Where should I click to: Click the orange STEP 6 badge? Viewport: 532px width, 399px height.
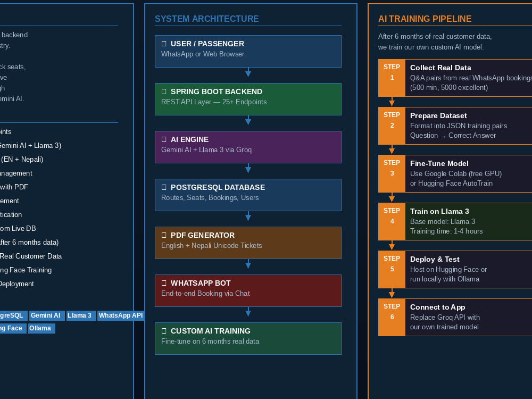(392, 317)
